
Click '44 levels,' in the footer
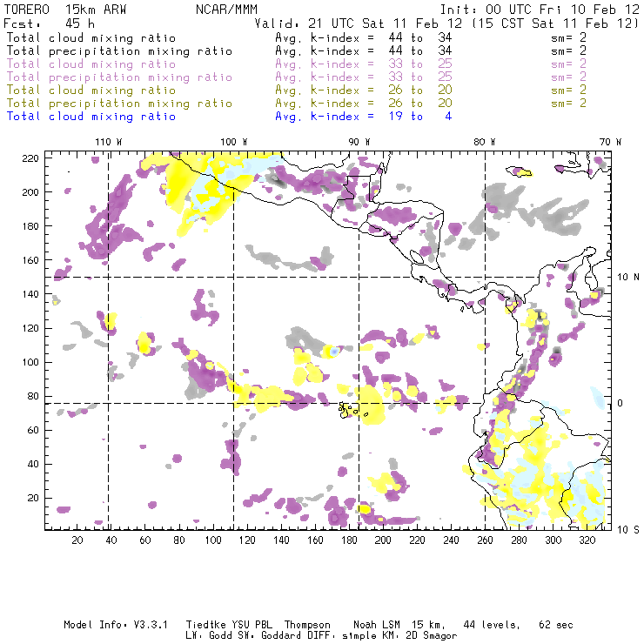[492, 625]
